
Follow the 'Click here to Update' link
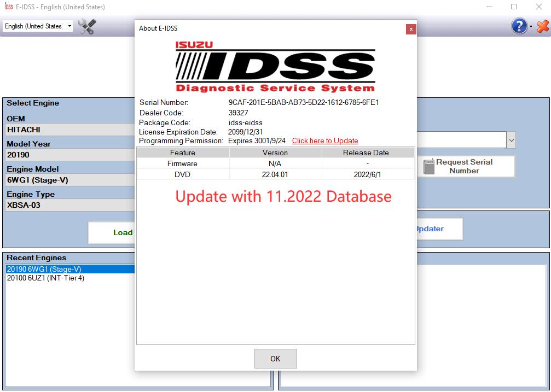tap(325, 141)
